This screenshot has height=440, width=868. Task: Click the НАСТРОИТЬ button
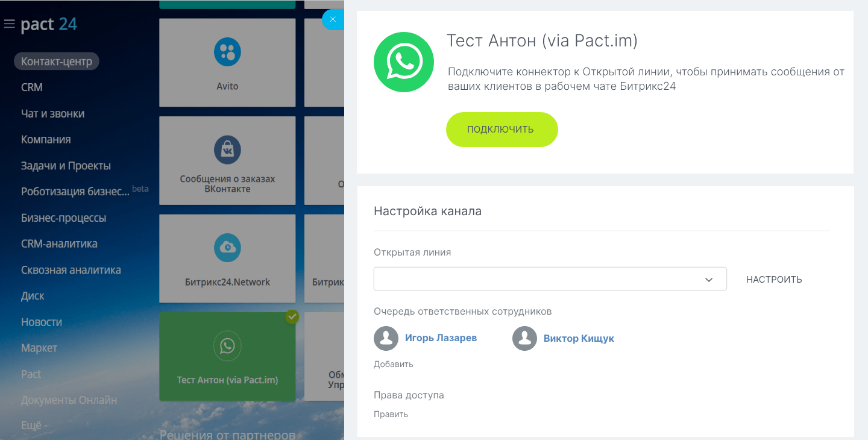(x=774, y=280)
